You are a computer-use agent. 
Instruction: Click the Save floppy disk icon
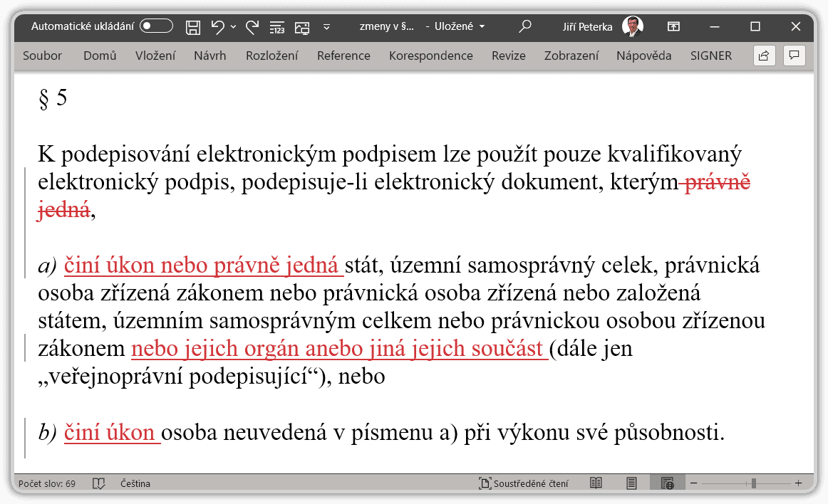point(193,27)
